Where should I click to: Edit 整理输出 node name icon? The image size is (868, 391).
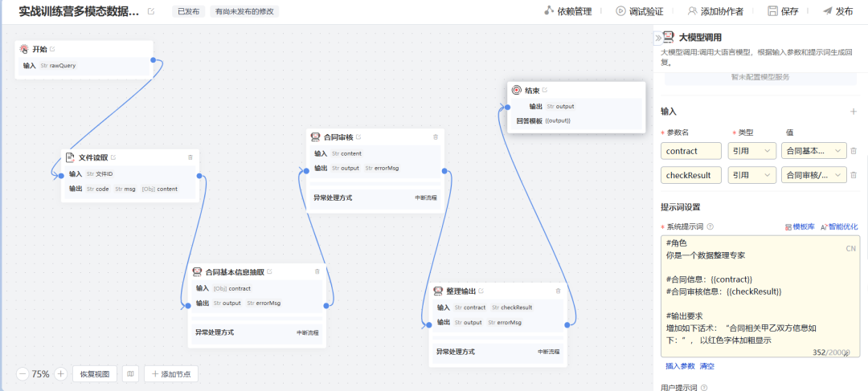click(481, 291)
